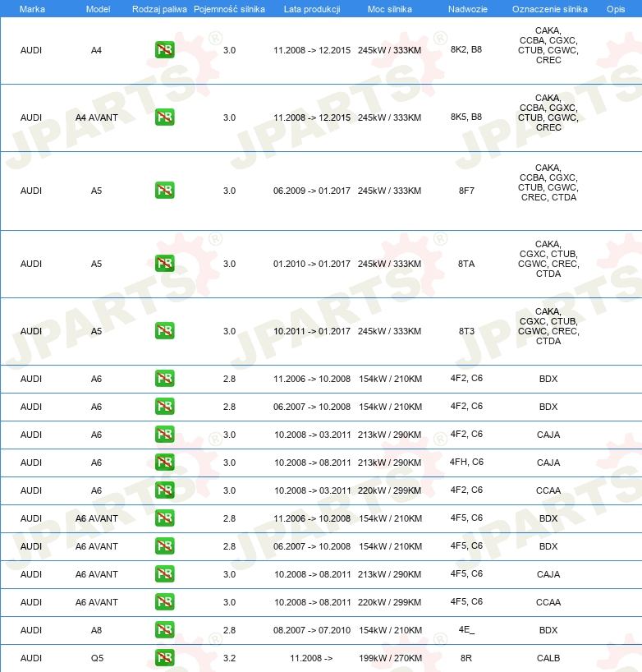Click the Opis column header
The image size is (642, 672).
(616, 9)
